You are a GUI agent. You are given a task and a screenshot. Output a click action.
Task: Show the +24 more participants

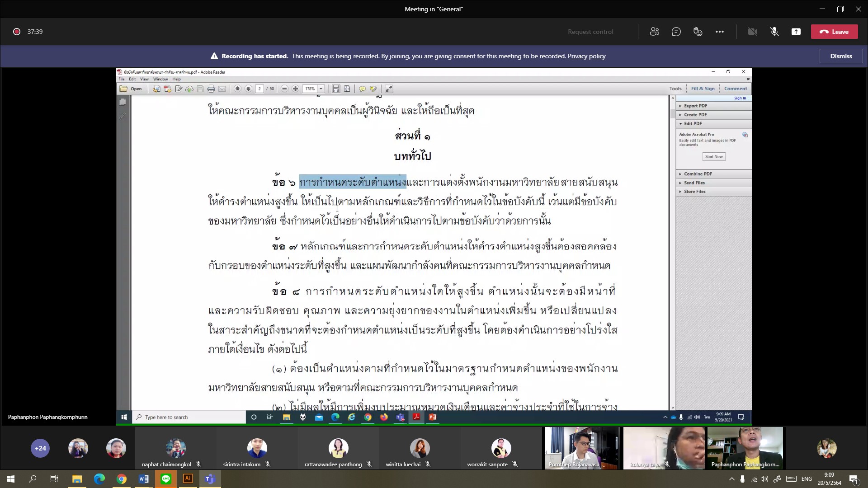tap(40, 448)
